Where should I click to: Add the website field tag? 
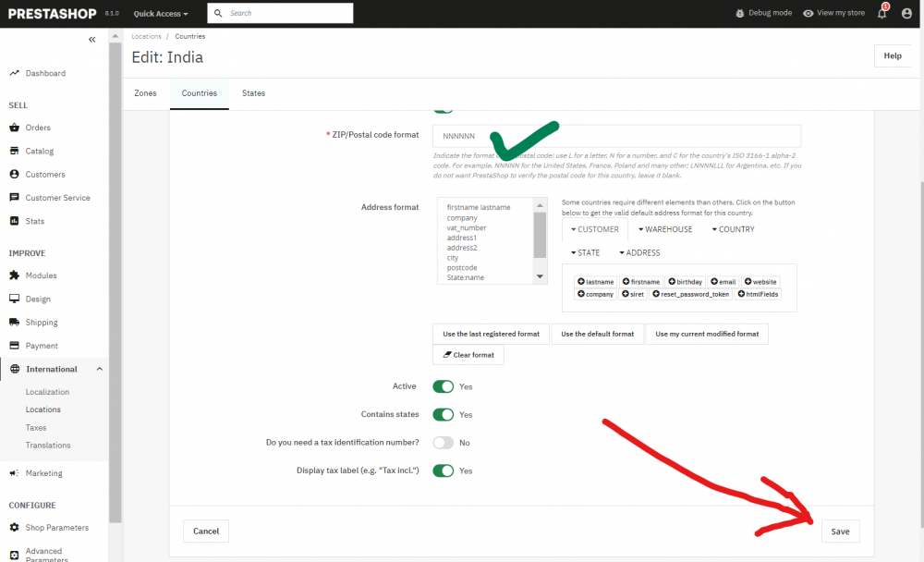click(760, 282)
